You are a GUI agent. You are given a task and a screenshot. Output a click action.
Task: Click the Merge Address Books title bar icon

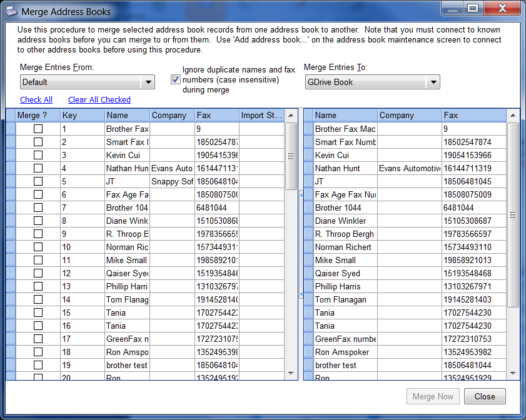point(11,11)
